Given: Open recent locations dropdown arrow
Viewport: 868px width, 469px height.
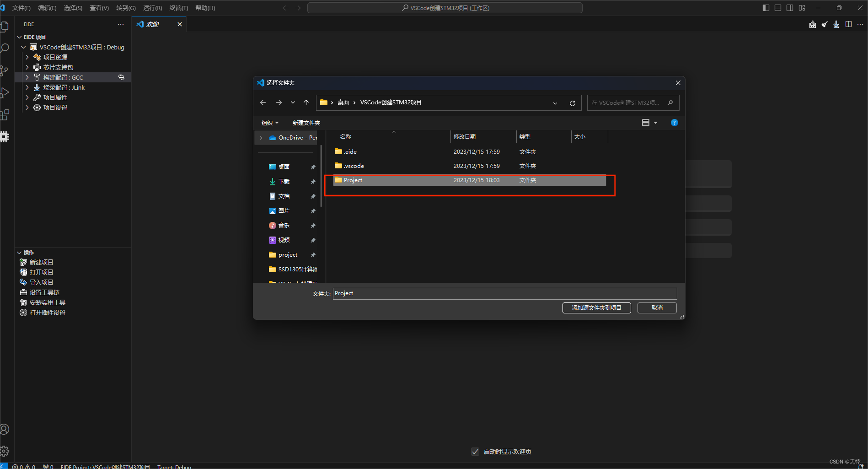Looking at the screenshot, I should pos(293,102).
